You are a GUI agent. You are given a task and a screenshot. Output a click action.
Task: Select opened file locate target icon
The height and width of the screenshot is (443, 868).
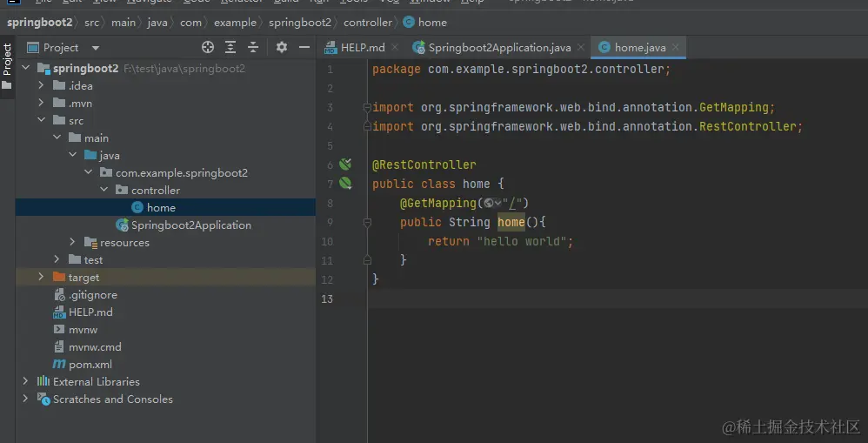(208, 47)
